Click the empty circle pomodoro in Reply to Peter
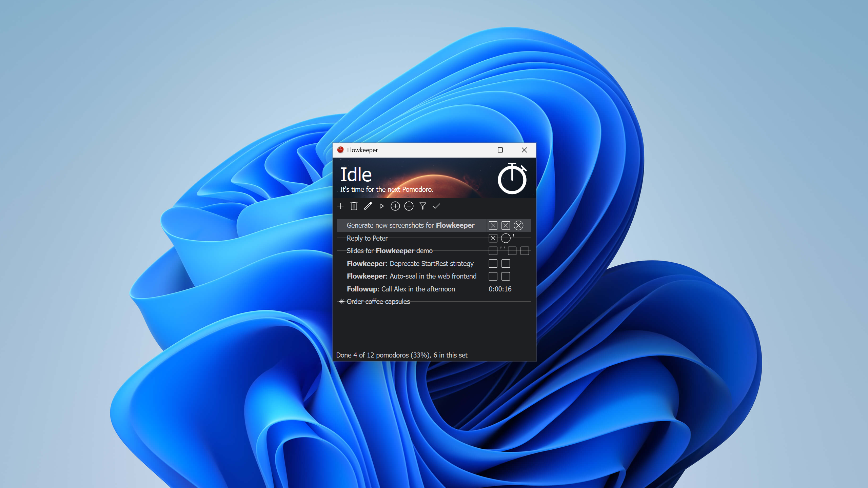Viewport: 868px width, 488px height. 506,238
